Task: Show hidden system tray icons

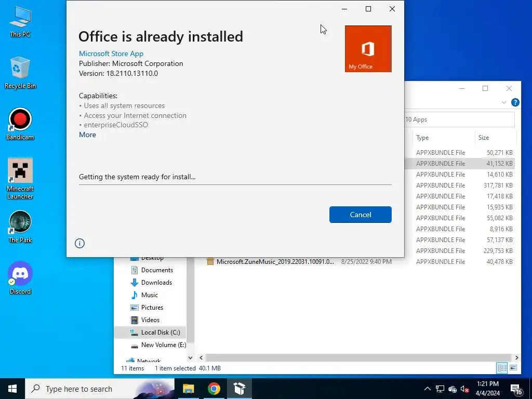Action: point(428,389)
